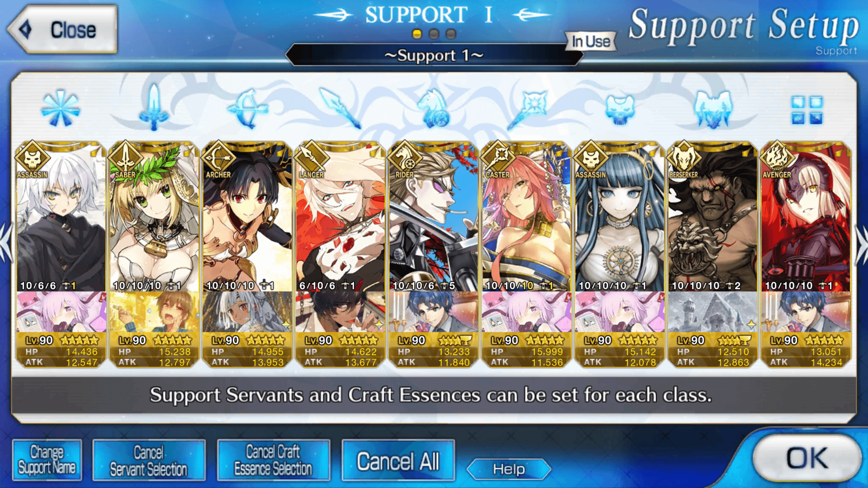Select the Lancer spear class icon
The height and width of the screenshot is (488, 868).
point(340,108)
